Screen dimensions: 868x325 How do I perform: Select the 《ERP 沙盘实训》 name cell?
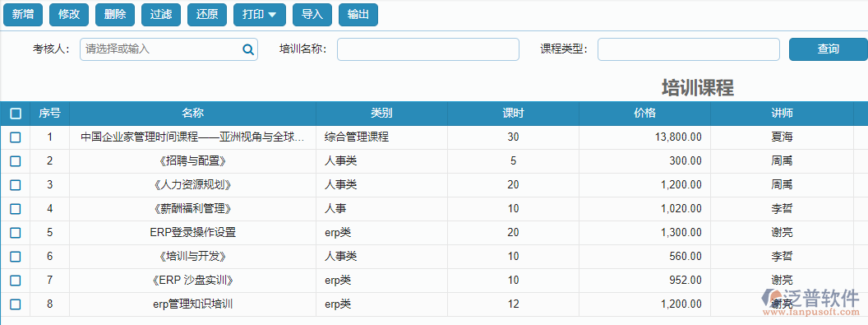pyautogui.click(x=193, y=280)
